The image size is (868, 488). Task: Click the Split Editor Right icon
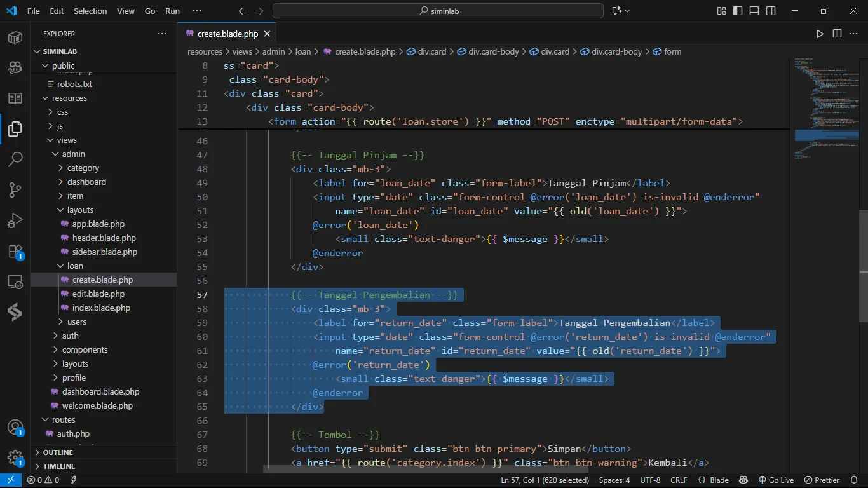(x=837, y=34)
